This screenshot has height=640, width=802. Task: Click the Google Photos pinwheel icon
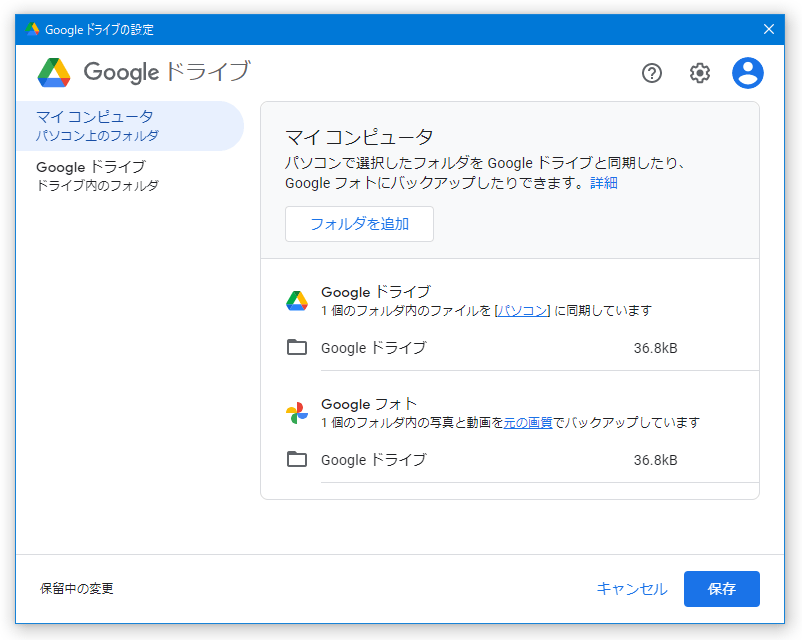click(x=297, y=413)
